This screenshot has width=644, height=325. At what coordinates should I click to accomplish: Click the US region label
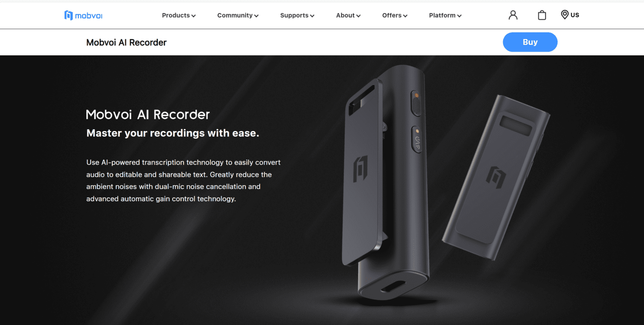(575, 15)
